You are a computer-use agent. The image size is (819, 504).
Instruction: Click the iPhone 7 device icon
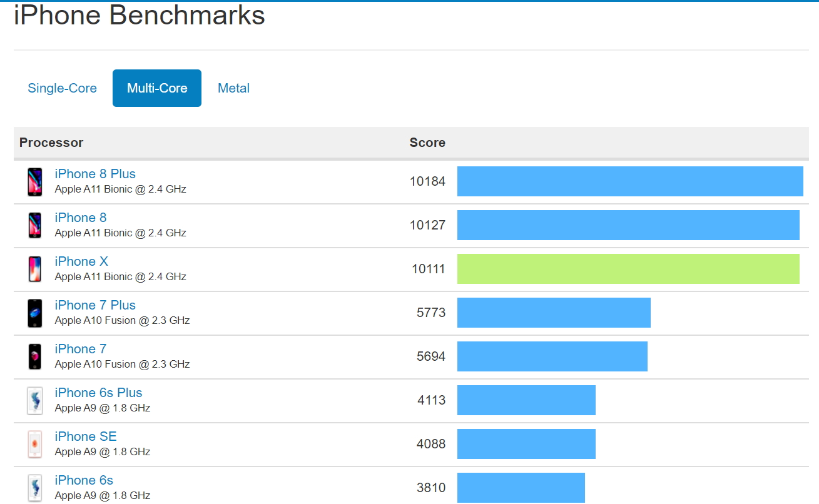pos(35,357)
